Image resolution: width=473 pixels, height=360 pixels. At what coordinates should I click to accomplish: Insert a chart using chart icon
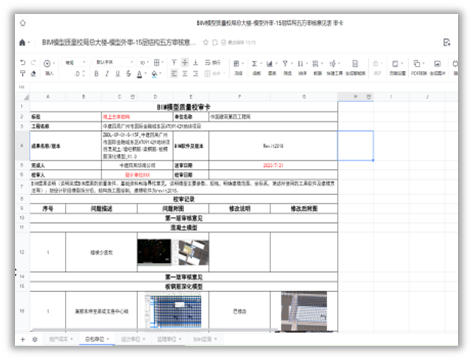pos(271,67)
